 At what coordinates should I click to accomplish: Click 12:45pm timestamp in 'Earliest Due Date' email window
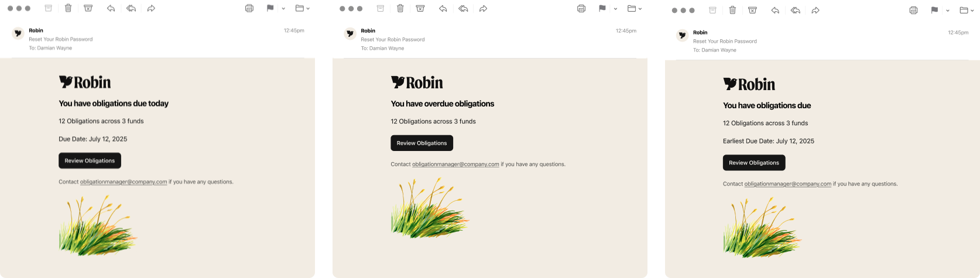[x=958, y=33]
